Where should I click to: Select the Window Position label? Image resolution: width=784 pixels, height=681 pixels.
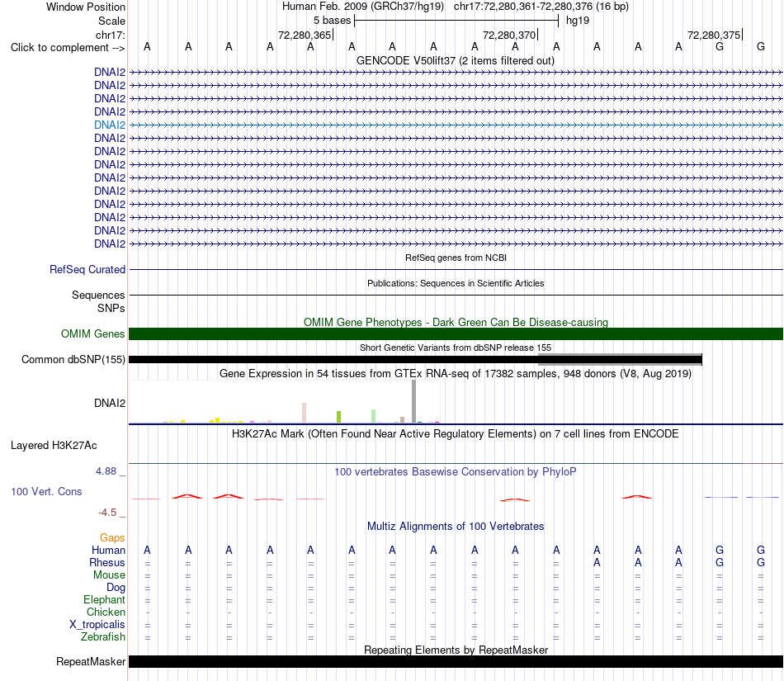(x=86, y=7)
